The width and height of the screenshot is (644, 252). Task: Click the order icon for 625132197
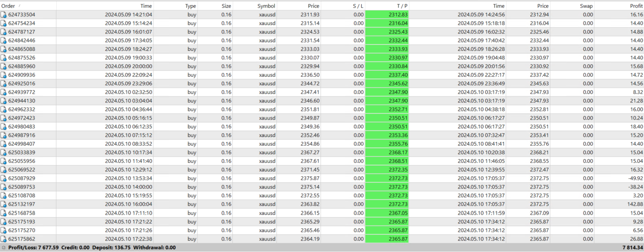(x=3, y=204)
